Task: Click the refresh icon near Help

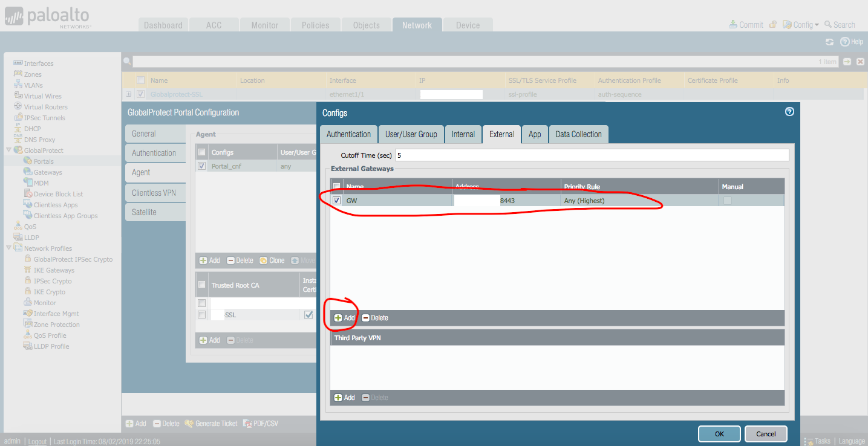Action: coord(830,42)
